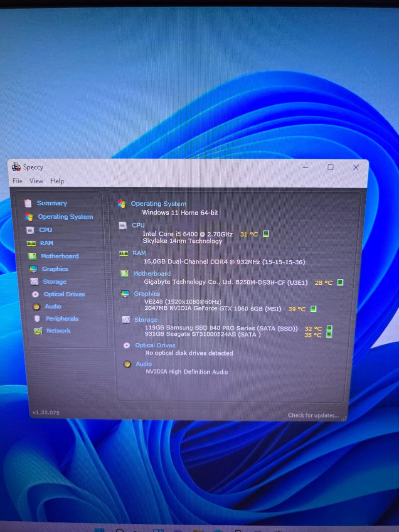The image size is (399, 532).
Task: Click the CPU temperature indicator next to 31 °C
Action: click(266, 234)
